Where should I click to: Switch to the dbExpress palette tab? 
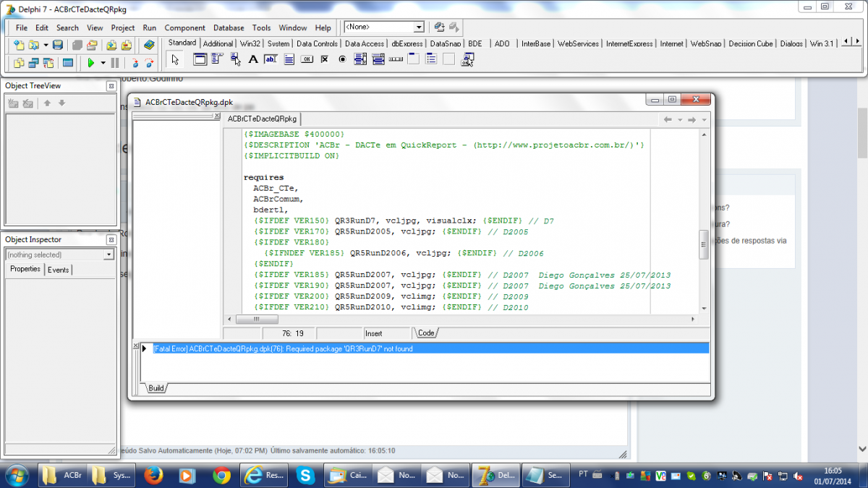pos(407,43)
